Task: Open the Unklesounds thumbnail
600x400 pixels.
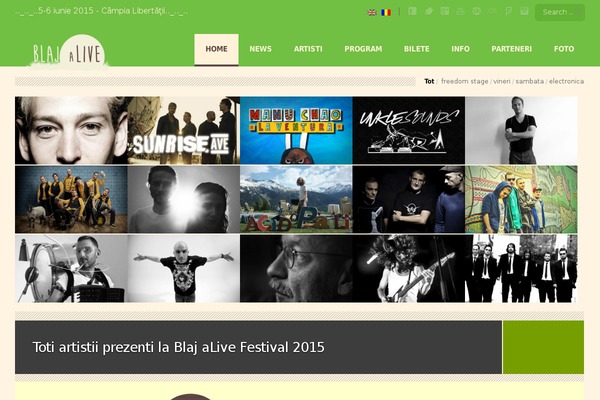Action: pos(409,130)
